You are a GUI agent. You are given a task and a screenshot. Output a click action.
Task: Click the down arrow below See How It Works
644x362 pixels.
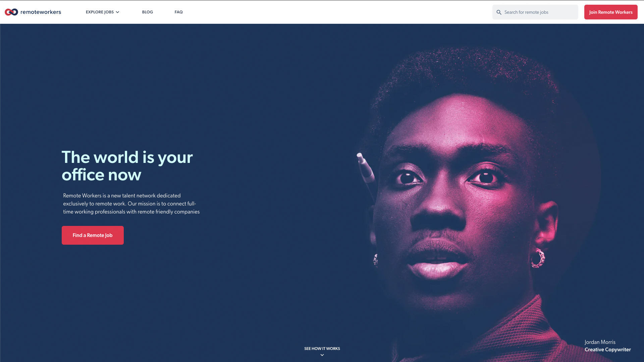click(322, 355)
